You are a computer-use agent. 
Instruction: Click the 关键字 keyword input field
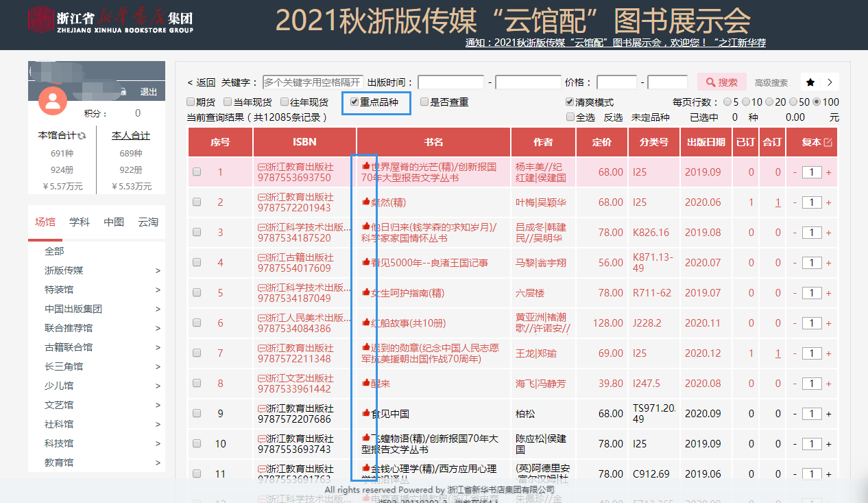tap(312, 82)
